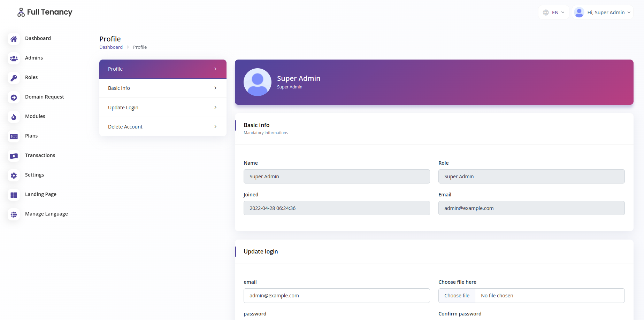The image size is (644, 320).
Task: Open Domain Request via the arrow icon
Action: click(14, 97)
